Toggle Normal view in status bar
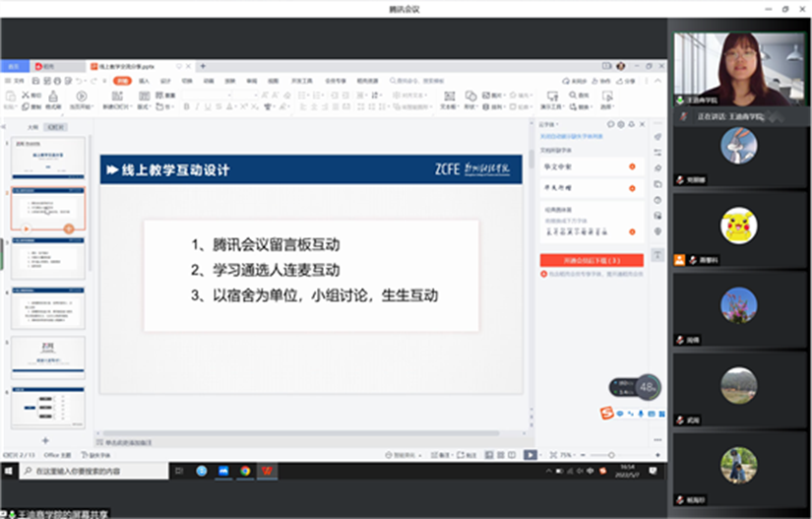Image resolution: width=812 pixels, height=519 pixels. tap(488, 455)
